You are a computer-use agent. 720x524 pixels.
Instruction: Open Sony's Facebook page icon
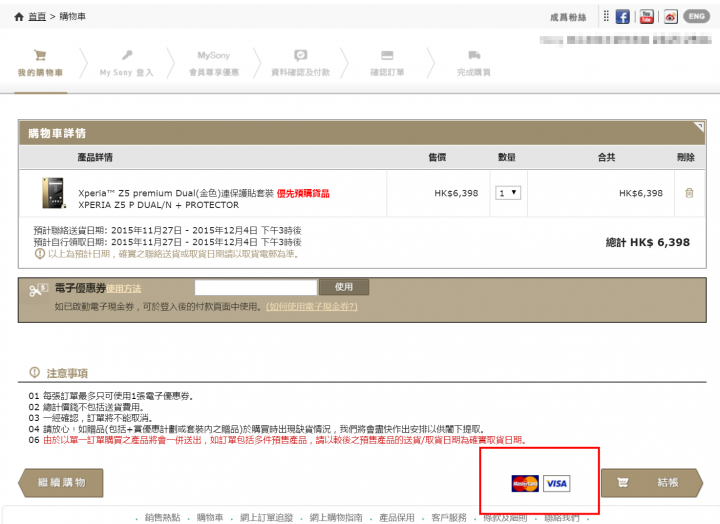(622, 17)
